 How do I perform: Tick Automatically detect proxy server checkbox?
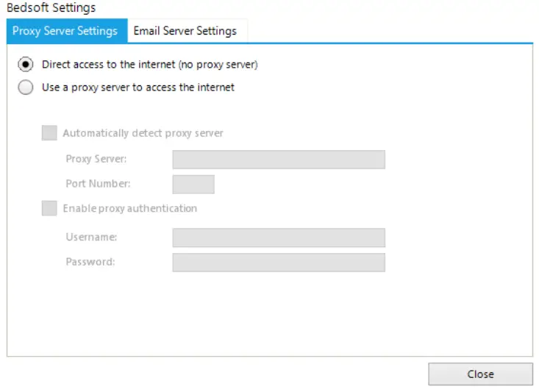pyautogui.click(x=49, y=133)
